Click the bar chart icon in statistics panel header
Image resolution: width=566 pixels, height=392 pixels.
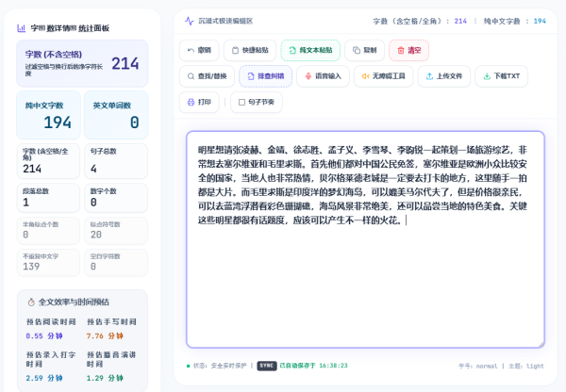pos(22,27)
